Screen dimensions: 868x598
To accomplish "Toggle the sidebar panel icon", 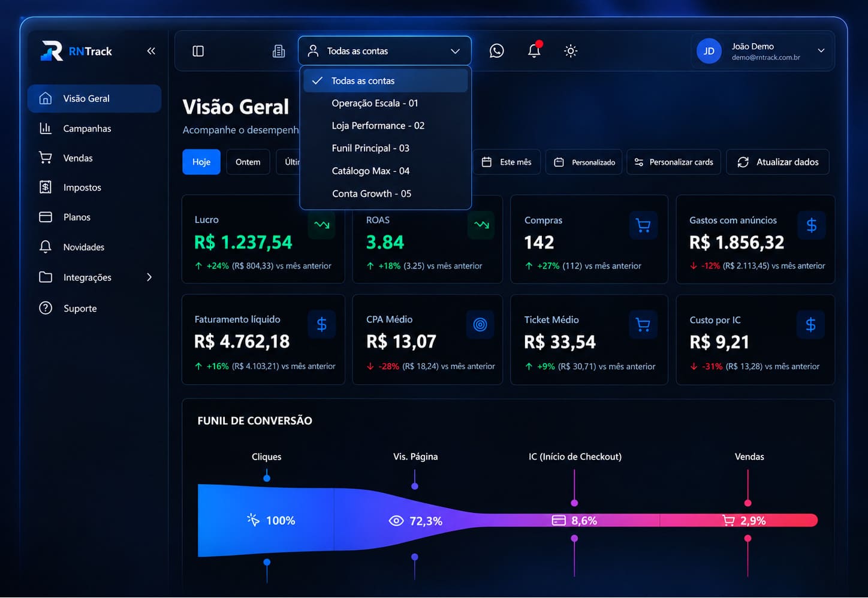I will click(198, 51).
